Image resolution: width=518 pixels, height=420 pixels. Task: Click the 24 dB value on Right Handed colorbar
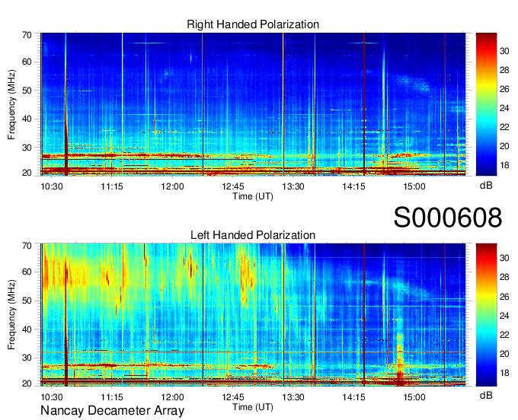click(504, 108)
